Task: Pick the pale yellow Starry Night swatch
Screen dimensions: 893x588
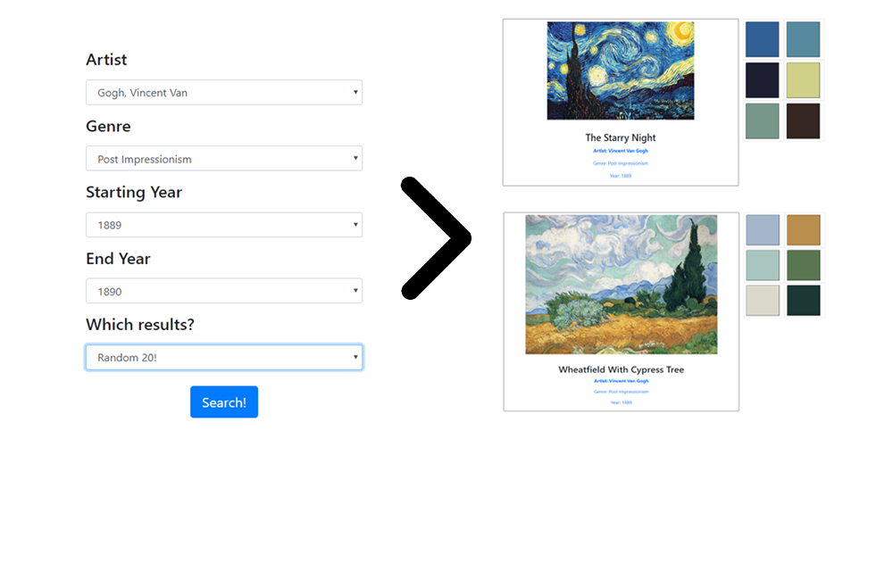Action: tap(803, 80)
